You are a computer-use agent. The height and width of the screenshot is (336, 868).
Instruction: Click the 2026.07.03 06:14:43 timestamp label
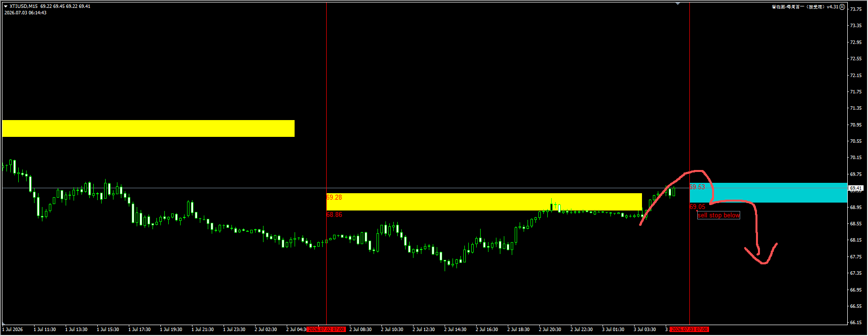25,13
